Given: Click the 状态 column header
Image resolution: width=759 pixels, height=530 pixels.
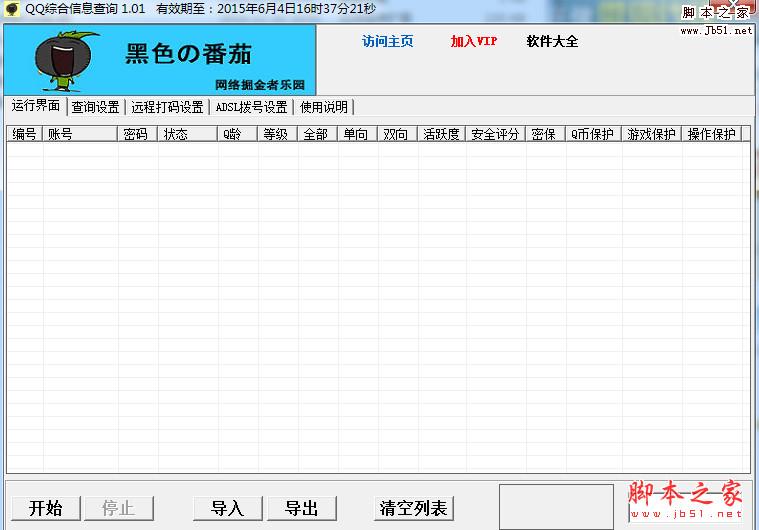Looking at the screenshot, I should pos(187,134).
